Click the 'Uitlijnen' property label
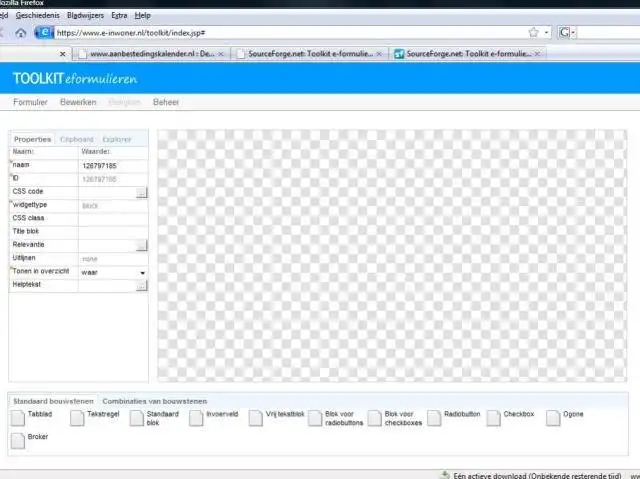Screen dimensions: 640x479 coord(24,258)
